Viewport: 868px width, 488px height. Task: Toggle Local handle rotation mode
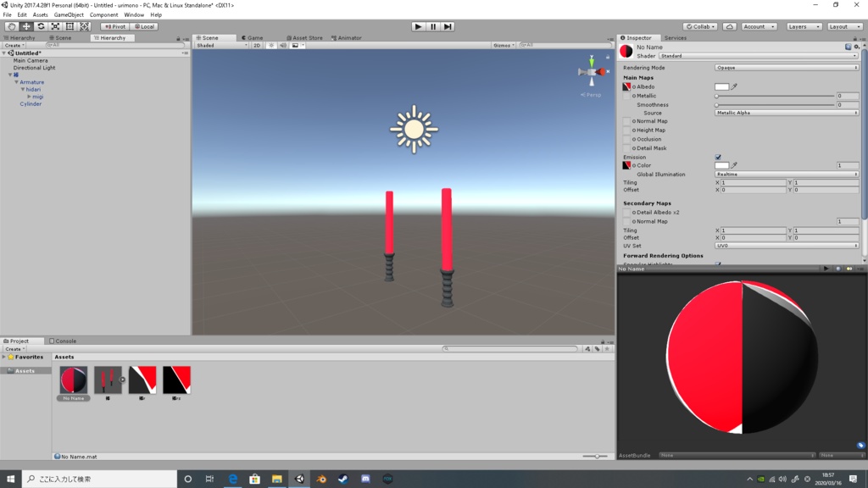145,26
